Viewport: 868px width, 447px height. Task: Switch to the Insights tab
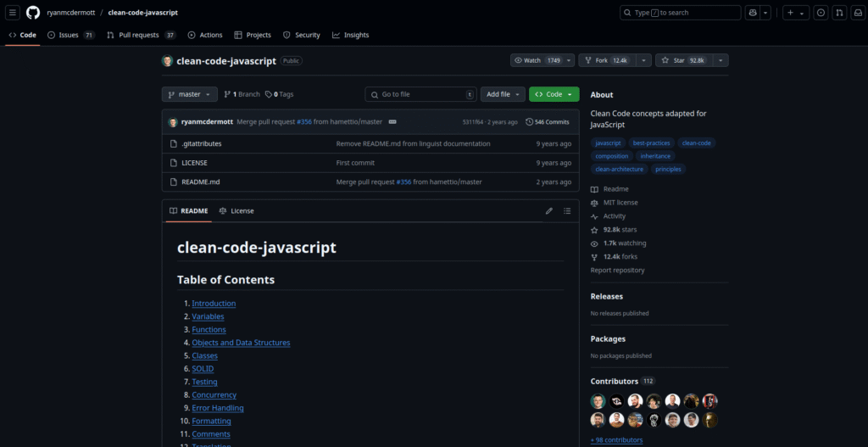point(350,35)
